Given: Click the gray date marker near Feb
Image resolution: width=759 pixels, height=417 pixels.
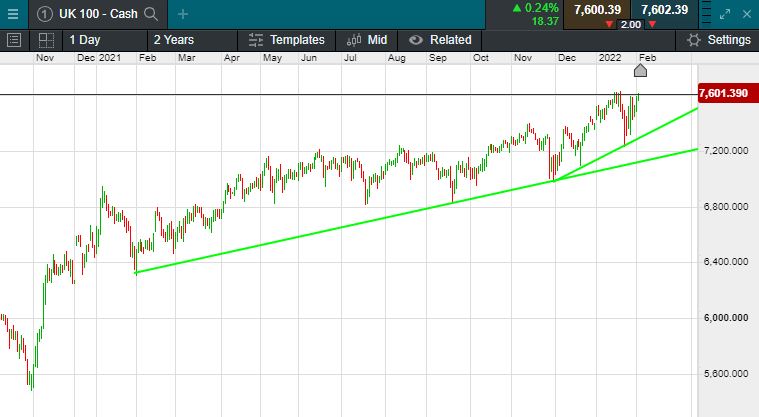Looking at the screenshot, I should coord(640,71).
